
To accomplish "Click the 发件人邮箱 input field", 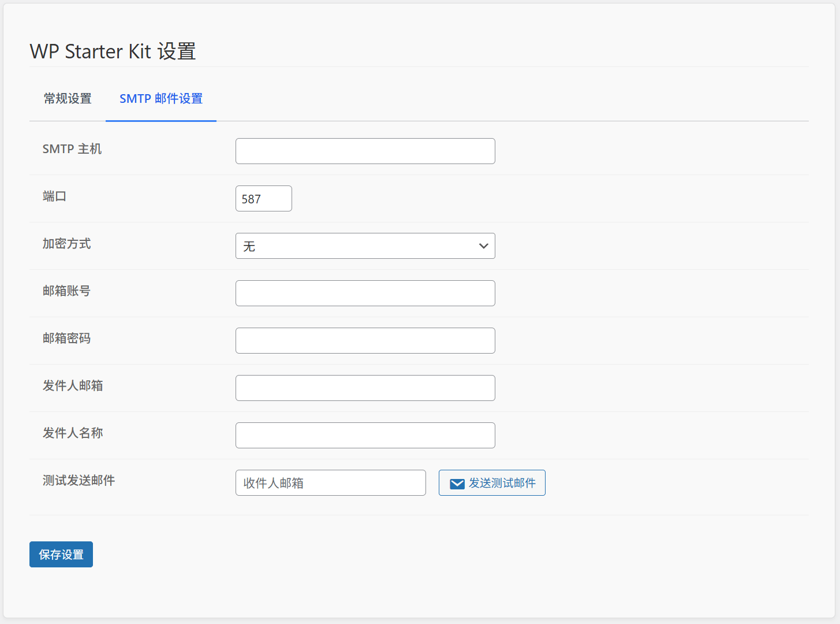I will tap(365, 388).
